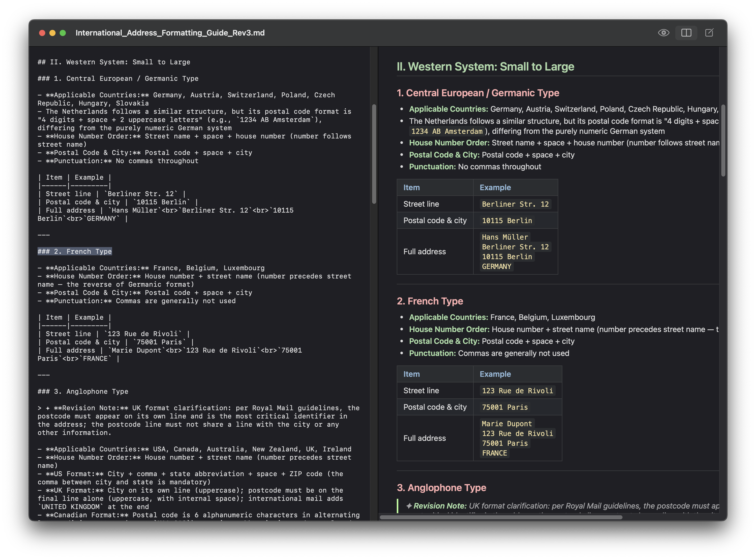This screenshot has height=559, width=756.
Task: Click the preview pane vertical scrollbar
Action: [723, 141]
